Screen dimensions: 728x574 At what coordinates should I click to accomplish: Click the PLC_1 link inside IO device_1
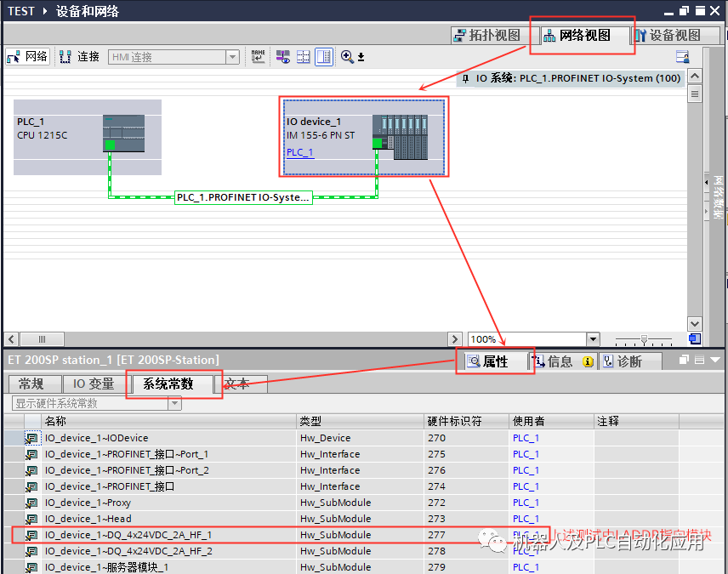[299, 153]
